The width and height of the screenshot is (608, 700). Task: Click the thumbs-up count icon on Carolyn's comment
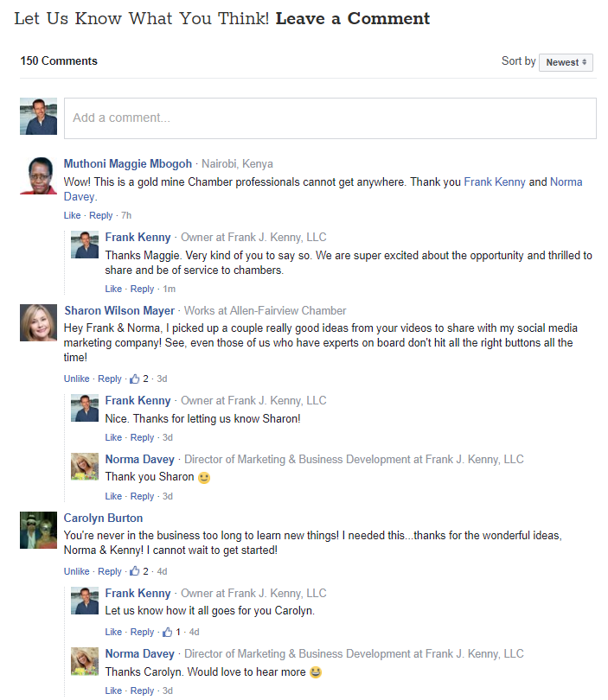[x=134, y=571]
